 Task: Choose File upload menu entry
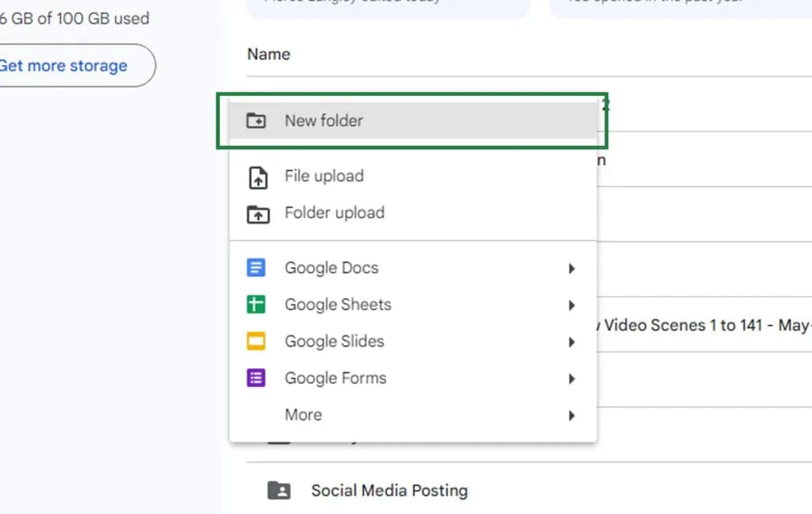[x=412, y=176]
